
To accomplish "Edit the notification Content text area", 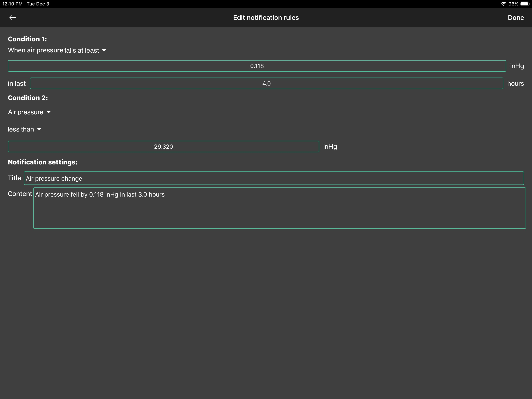I will 279,208.
